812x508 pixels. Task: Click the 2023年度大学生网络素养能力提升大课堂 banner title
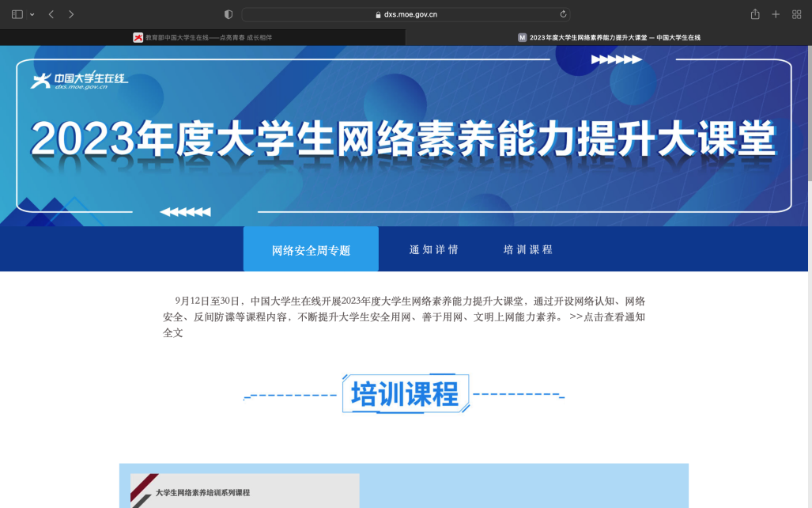pyautogui.click(x=403, y=140)
